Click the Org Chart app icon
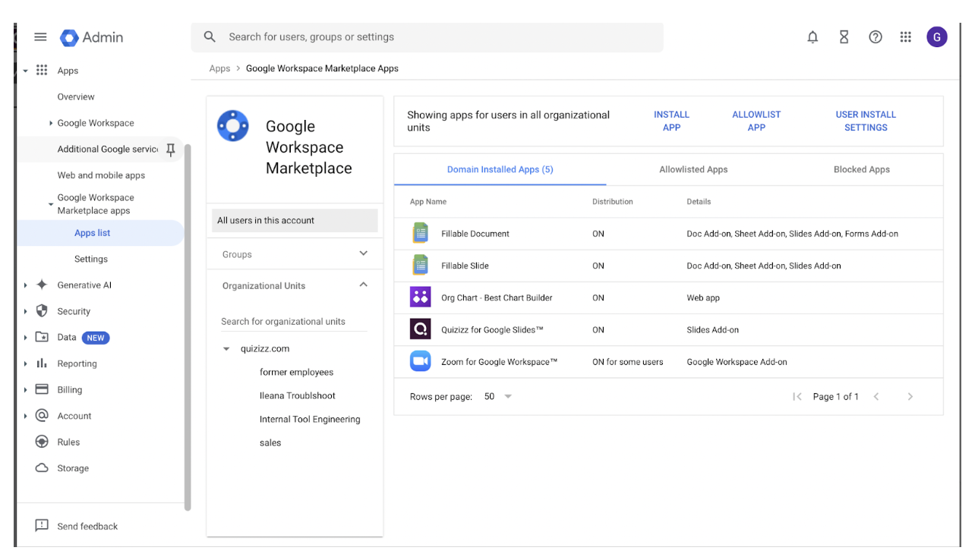This screenshot has width=975, height=560. coord(421,297)
